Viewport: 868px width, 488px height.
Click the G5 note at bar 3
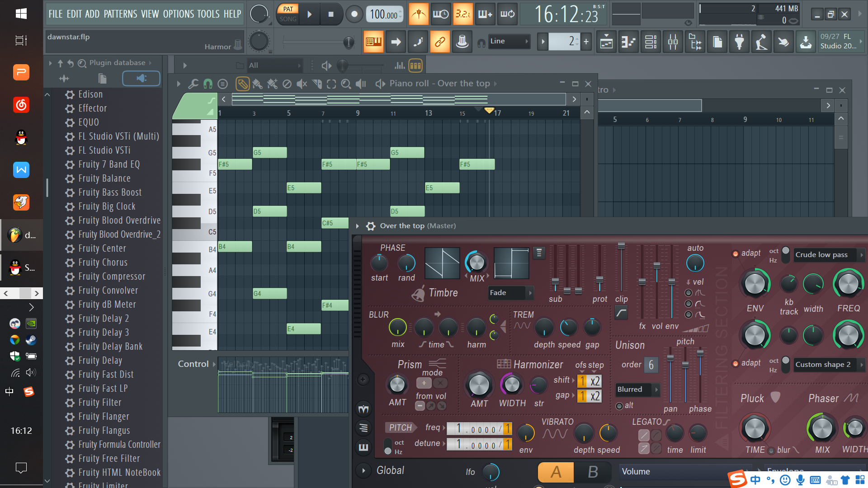tap(270, 153)
